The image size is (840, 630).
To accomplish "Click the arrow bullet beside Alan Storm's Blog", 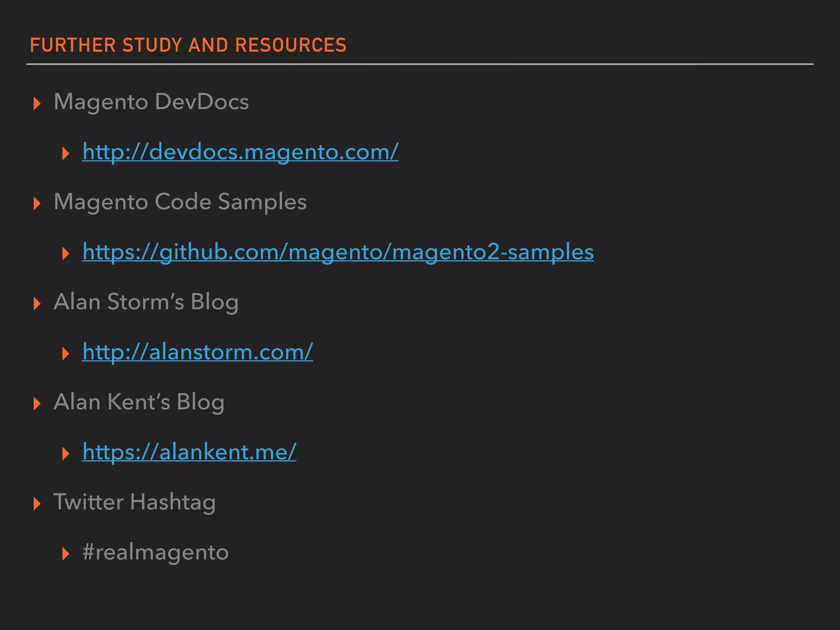I will (37, 303).
